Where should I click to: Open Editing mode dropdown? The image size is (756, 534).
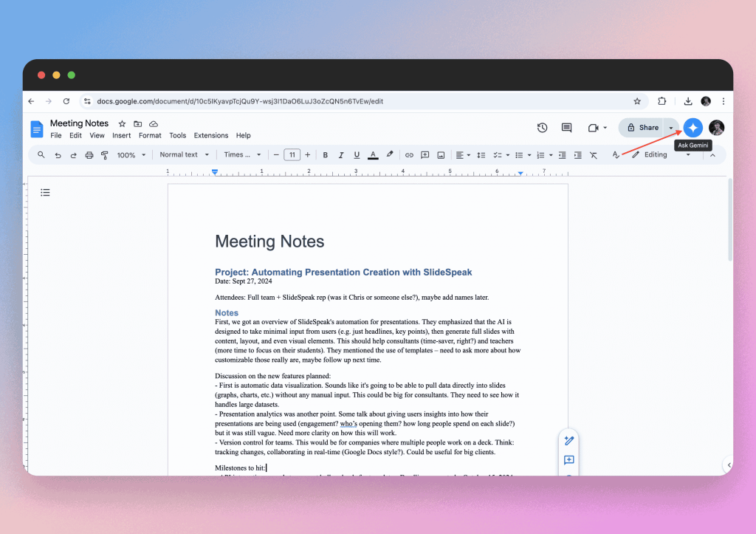click(x=661, y=155)
